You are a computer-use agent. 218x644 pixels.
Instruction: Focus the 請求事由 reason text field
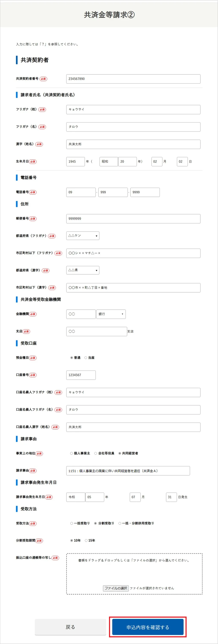click(128, 471)
